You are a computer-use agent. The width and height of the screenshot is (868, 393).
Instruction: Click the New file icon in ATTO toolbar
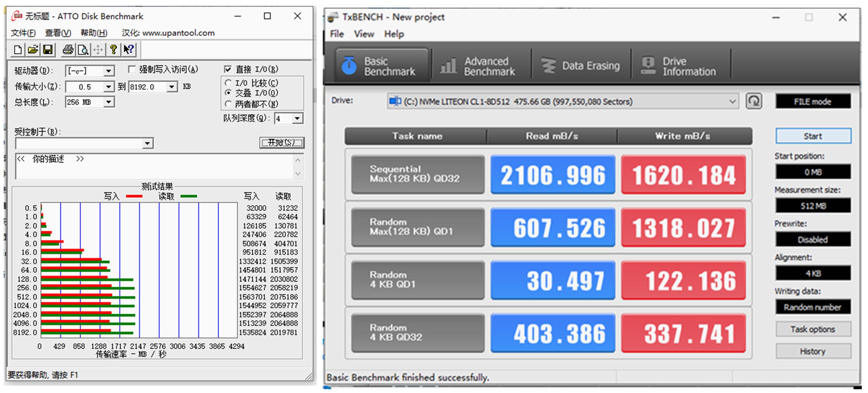coord(18,50)
